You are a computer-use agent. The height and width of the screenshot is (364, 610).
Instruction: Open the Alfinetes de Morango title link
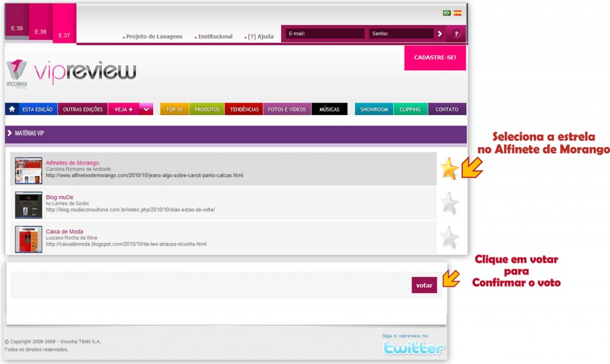tap(72, 163)
